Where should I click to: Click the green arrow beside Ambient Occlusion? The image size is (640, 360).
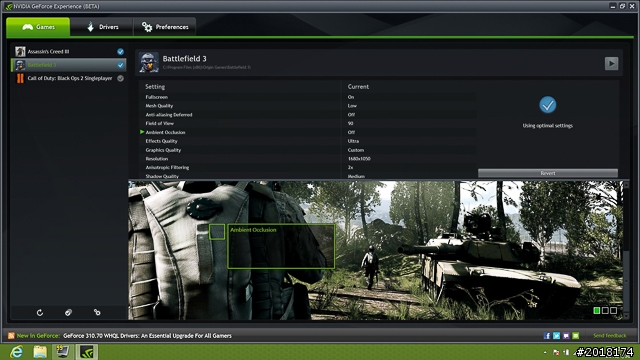pyautogui.click(x=142, y=132)
